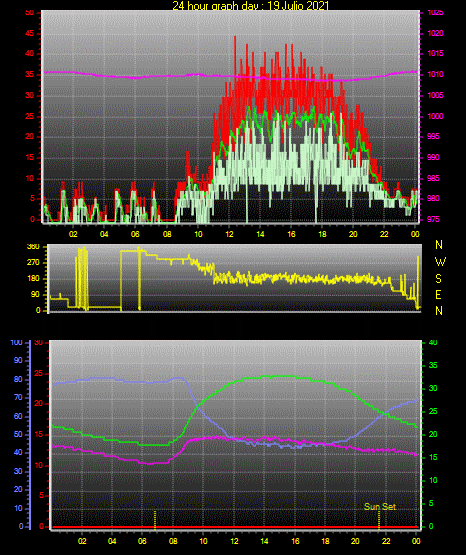Viewport: 466px width, 555px height.
Task: Click pressure axis value 1015
Action: pyautogui.click(x=435, y=53)
